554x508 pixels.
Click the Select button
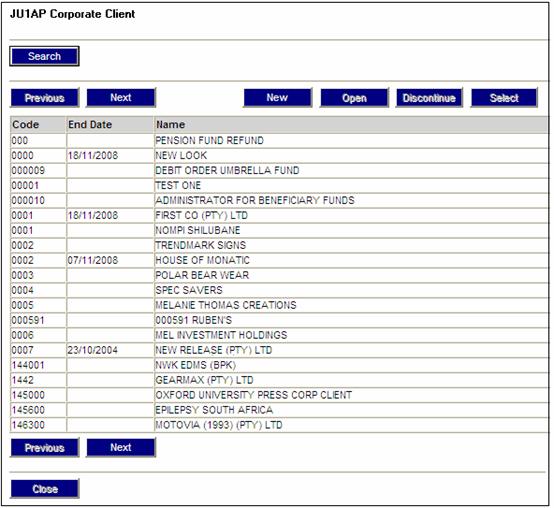(x=504, y=98)
